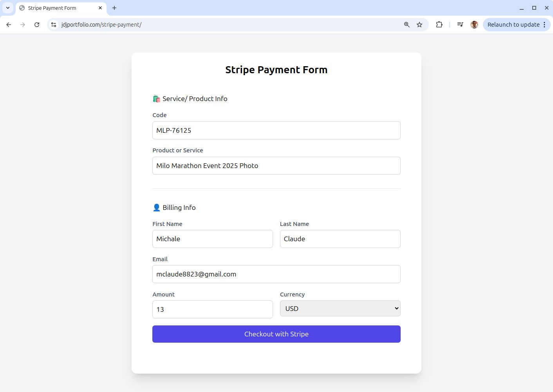This screenshot has width=553, height=392.
Task: Open the Extensions puzzle icon
Action: pyautogui.click(x=439, y=25)
